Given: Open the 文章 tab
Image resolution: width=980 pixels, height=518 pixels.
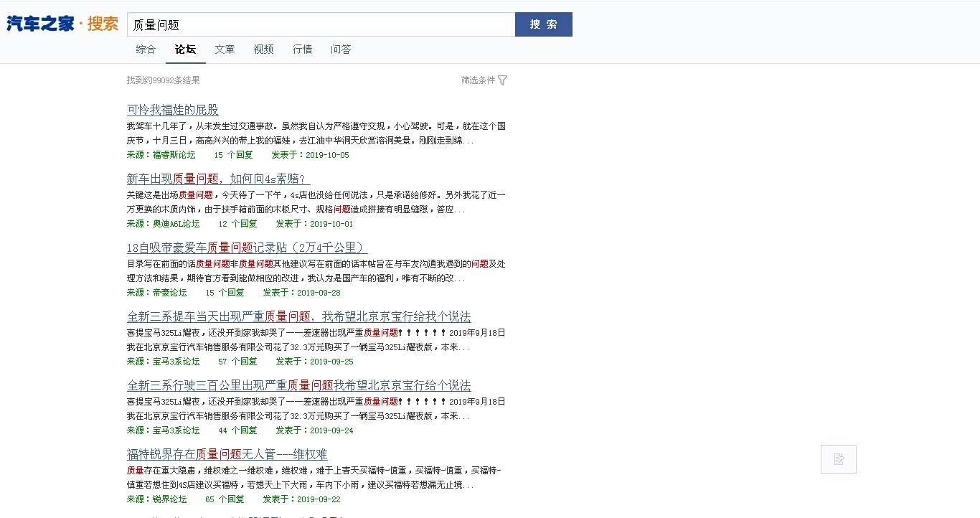Looking at the screenshot, I should 225,50.
